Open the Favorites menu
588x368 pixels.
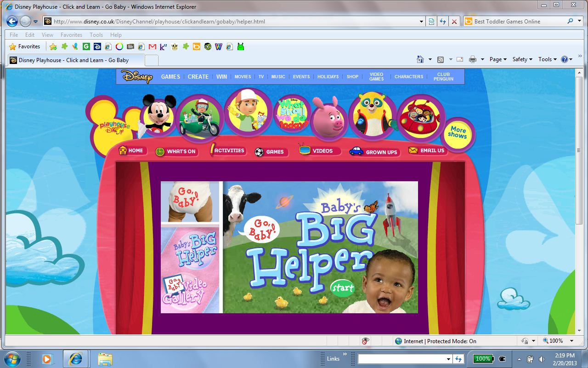click(x=71, y=34)
